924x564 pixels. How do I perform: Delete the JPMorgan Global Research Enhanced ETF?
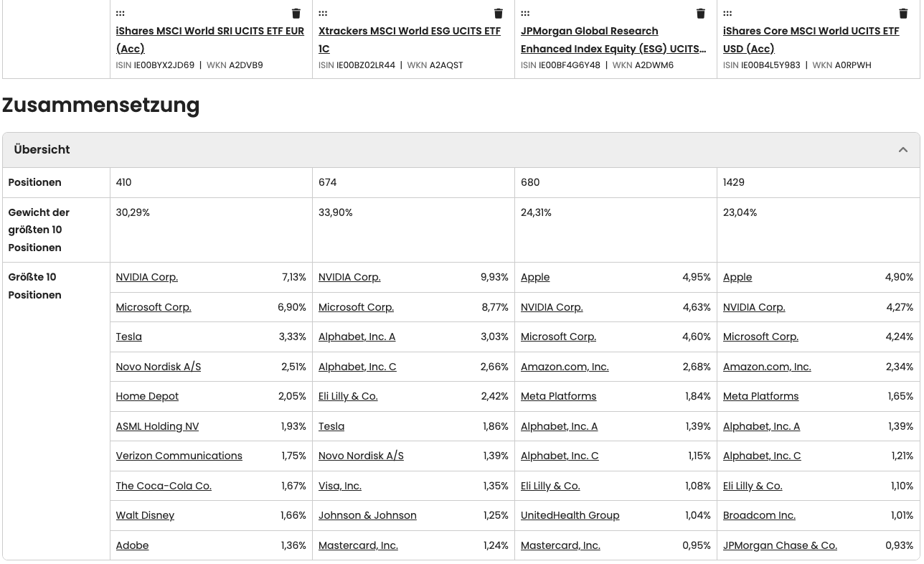[700, 13]
